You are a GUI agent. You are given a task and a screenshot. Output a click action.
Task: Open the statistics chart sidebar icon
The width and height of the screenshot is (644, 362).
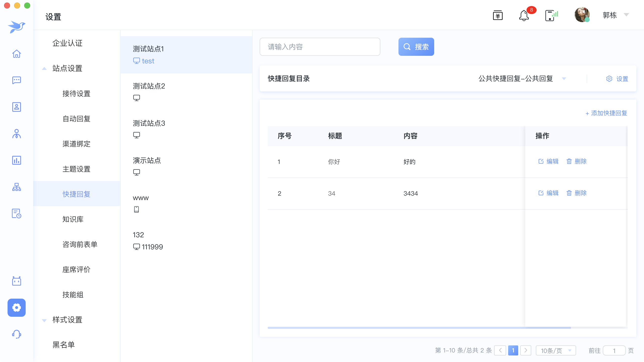pyautogui.click(x=17, y=160)
